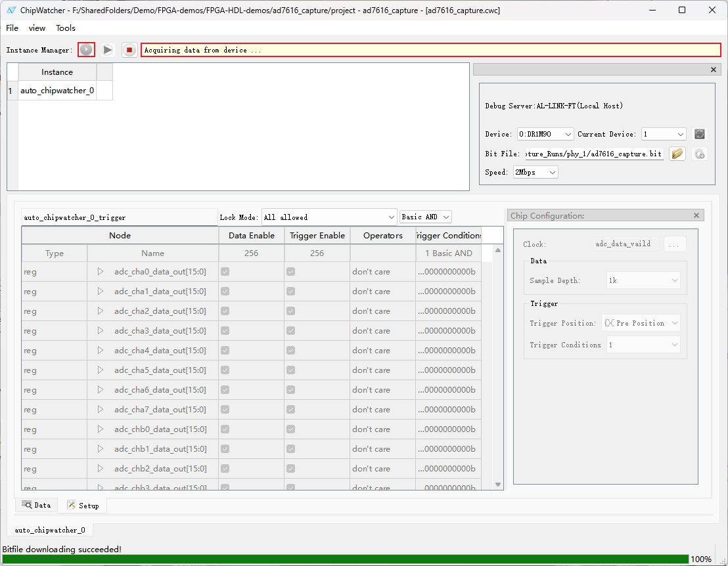This screenshot has height=566, width=728.
Task: Open the Device dropdown showing 0:DR1M90
Action: [545, 134]
